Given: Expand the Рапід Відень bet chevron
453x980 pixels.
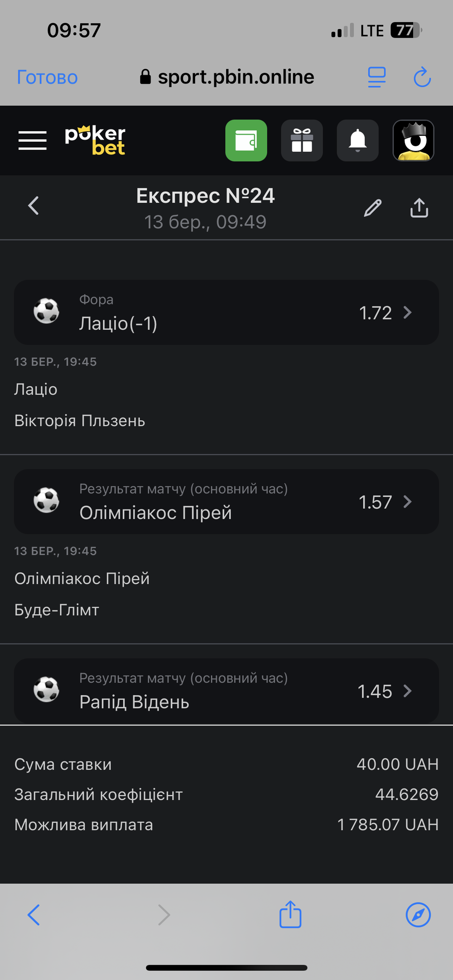Looking at the screenshot, I should (x=408, y=691).
